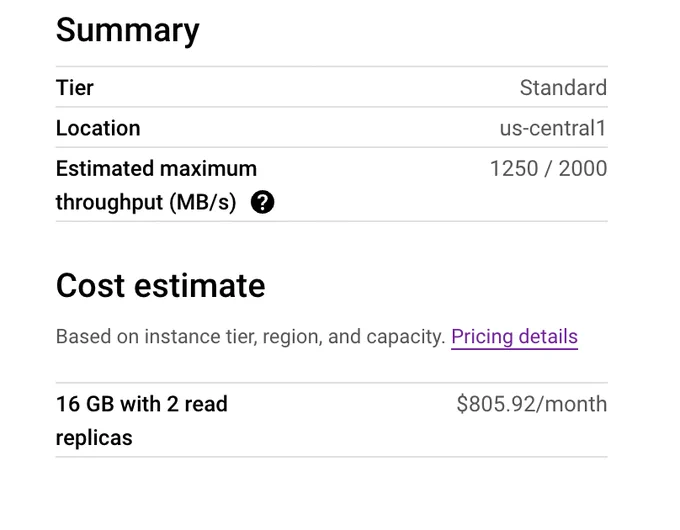
Task: Select the Standard tier value
Action: tap(563, 88)
